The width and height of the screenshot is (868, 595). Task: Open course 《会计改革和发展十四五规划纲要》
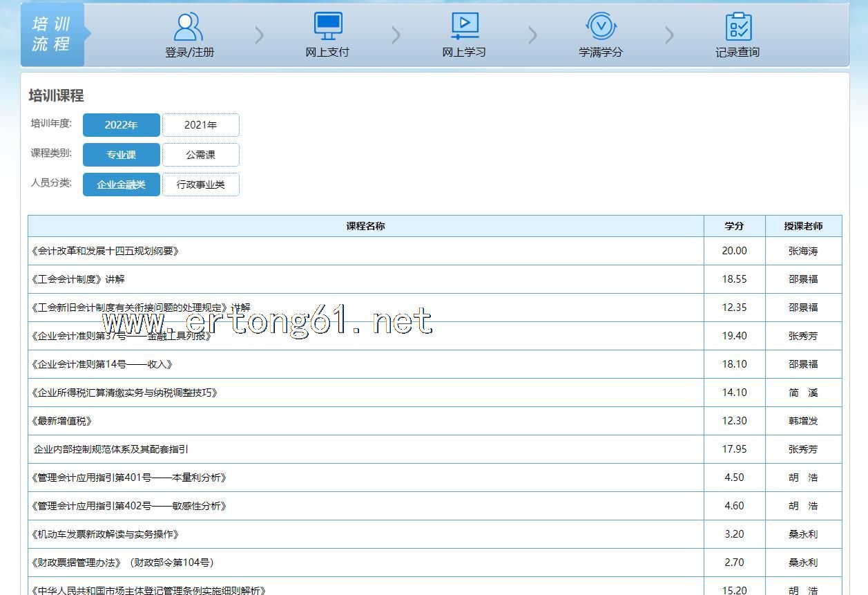(105, 251)
